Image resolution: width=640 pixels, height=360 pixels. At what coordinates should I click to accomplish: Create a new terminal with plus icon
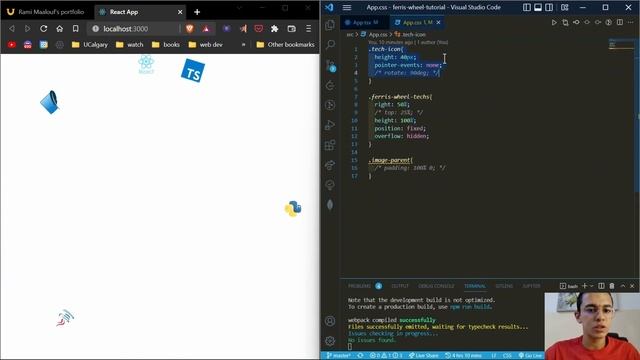click(584, 286)
